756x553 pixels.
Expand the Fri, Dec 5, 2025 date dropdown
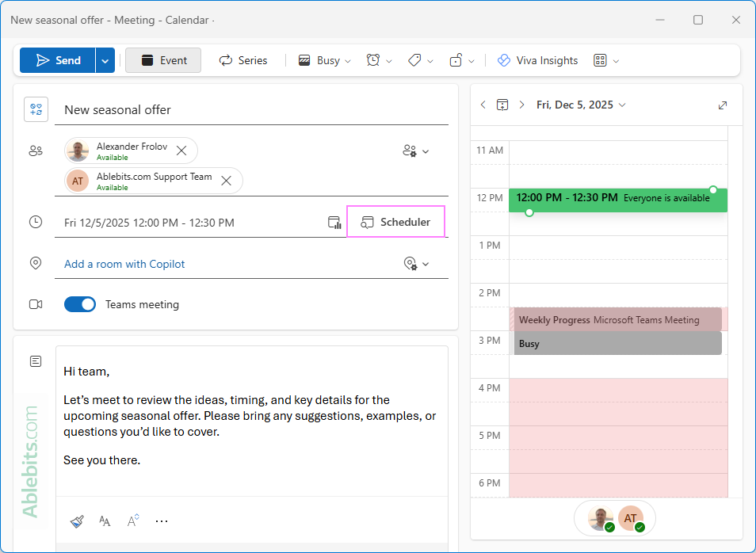point(622,105)
